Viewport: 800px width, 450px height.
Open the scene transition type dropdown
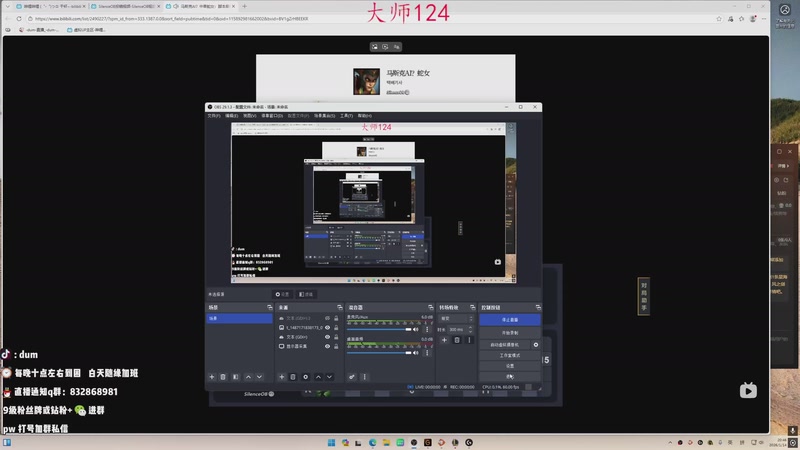[455, 318]
